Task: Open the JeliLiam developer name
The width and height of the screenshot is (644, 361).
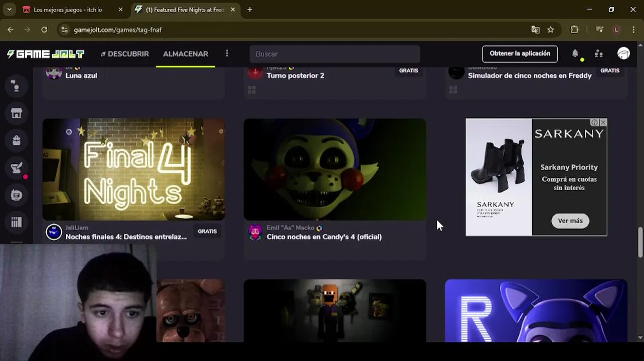Action: click(x=77, y=228)
